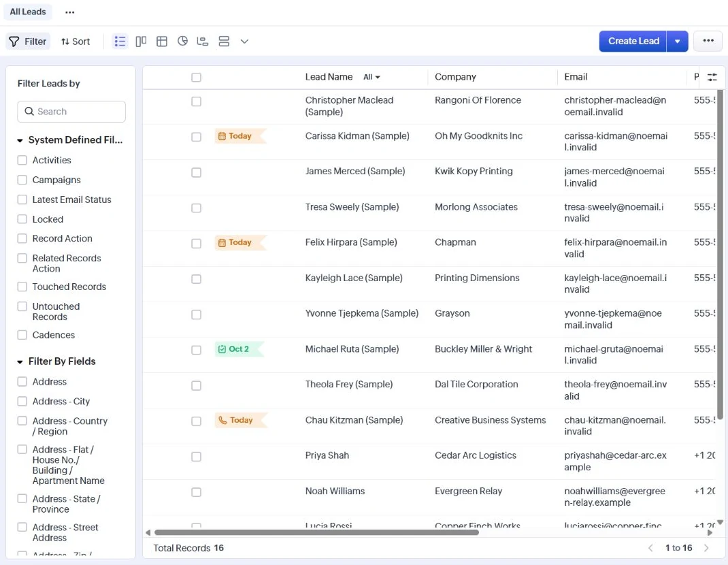Switch to table sheet view icon

tap(161, 42)
